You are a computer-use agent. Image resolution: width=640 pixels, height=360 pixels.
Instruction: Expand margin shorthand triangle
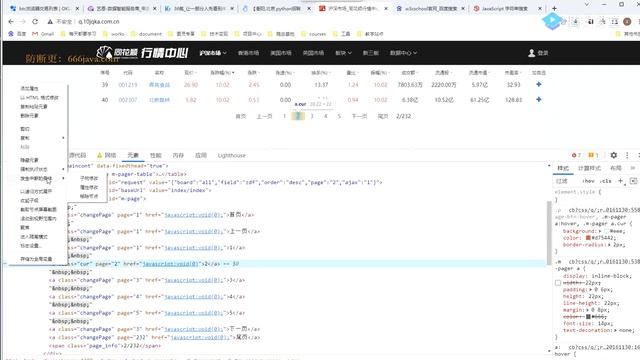[588, 310]
